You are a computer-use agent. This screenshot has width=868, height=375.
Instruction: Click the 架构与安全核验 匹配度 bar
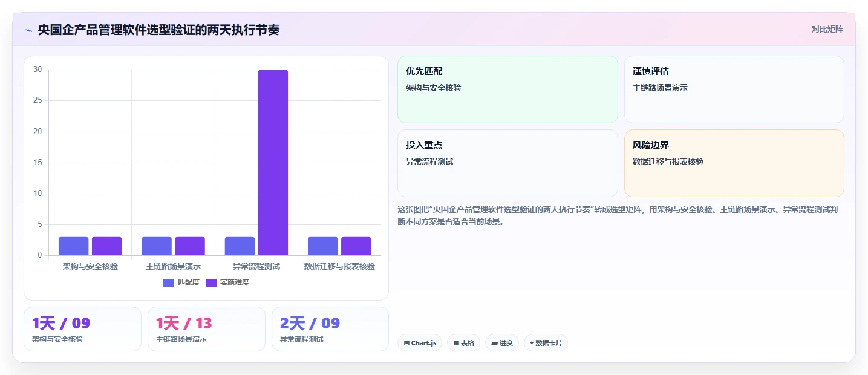coord(74,246)
